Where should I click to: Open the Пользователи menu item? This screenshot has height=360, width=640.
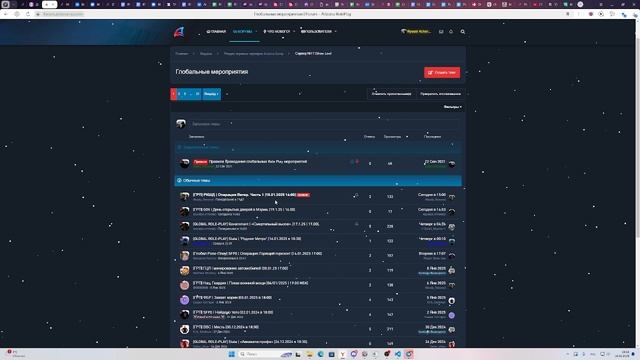317,31
